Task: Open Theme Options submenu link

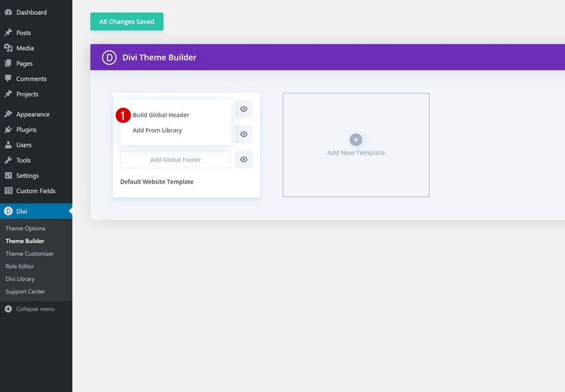Action: pos(25,228)
